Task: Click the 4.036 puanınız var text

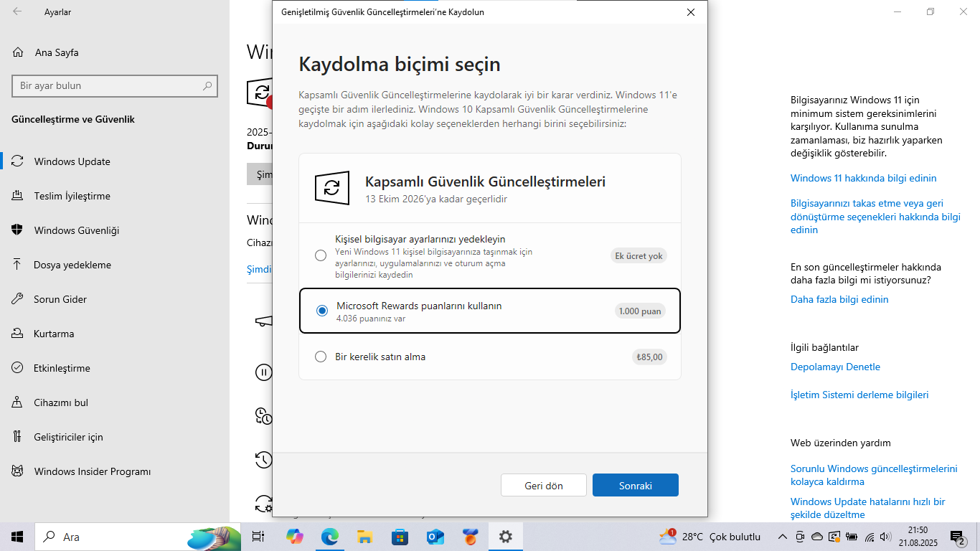Action: tap(371, 319)
